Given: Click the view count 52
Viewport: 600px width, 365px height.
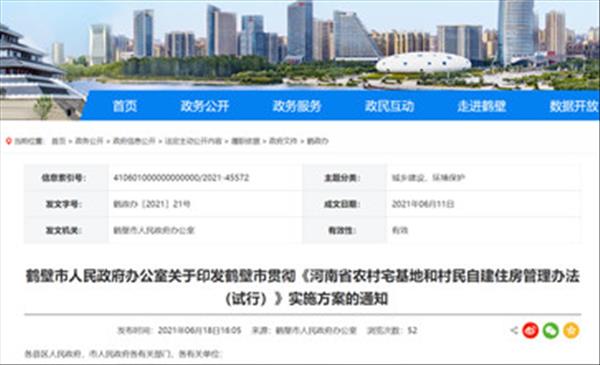Looking at the screenshot, I should (x=412, y=330).
